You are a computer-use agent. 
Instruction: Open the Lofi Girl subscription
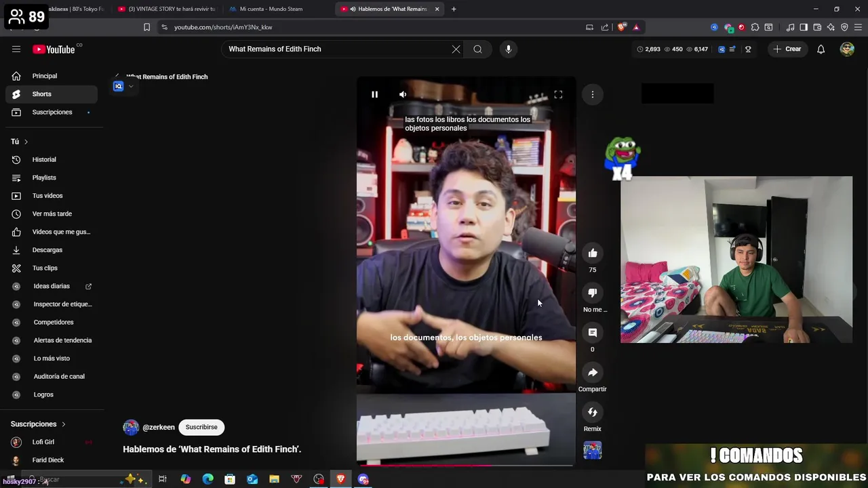(52, 442)
